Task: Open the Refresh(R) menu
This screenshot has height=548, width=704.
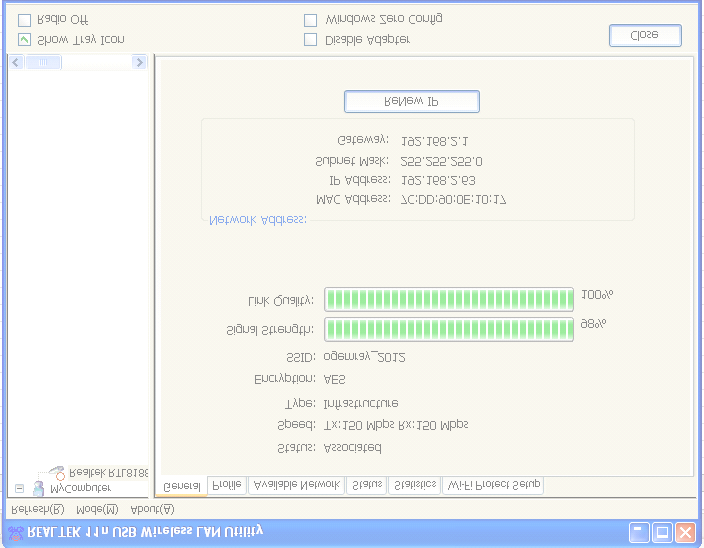Action: (x=38, y=509)
